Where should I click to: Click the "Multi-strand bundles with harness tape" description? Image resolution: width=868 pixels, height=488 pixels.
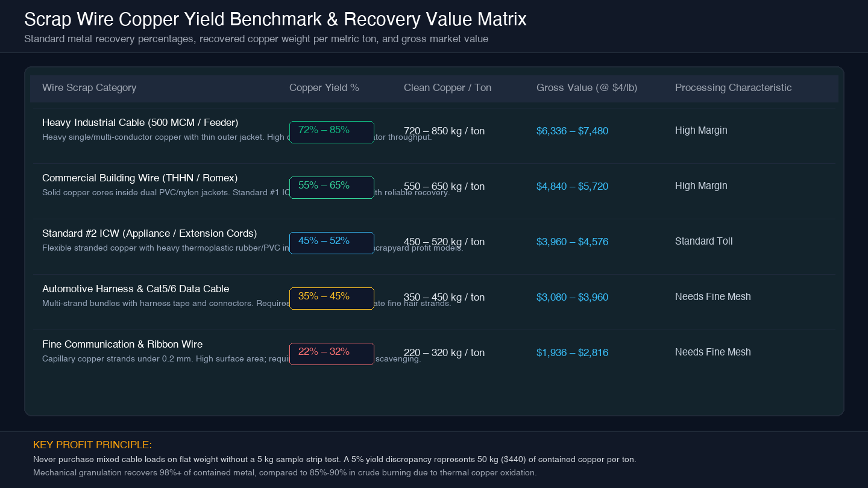[x=247, y=304]
